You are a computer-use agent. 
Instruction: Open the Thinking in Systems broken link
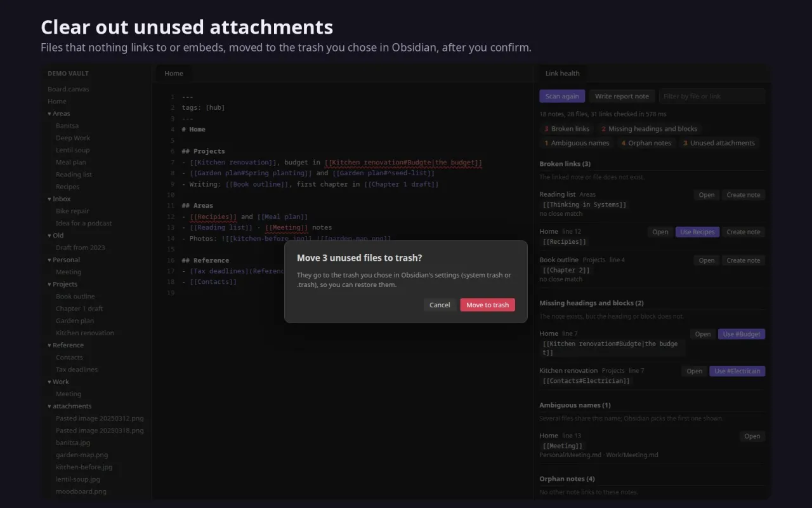point(707,195)
